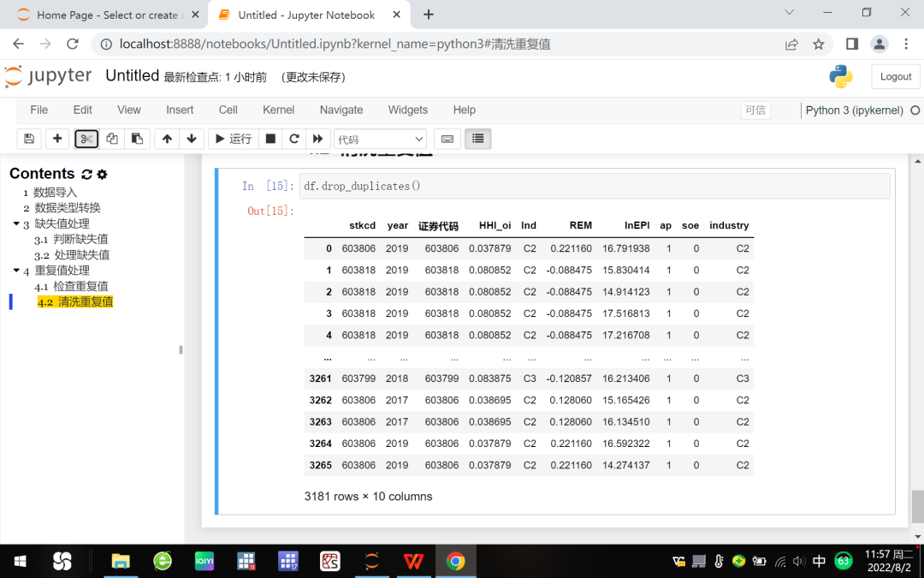The height and width of the screenshot is (578, 924).
Task: Refresh the Contents panel
Action: pos(86,174)
